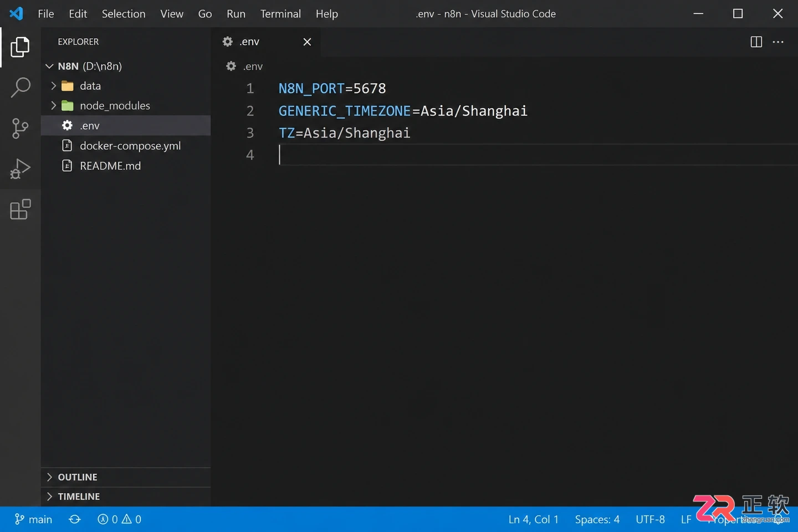
Task: Maximize the VS Code window
Action: [x=738, y=13]
